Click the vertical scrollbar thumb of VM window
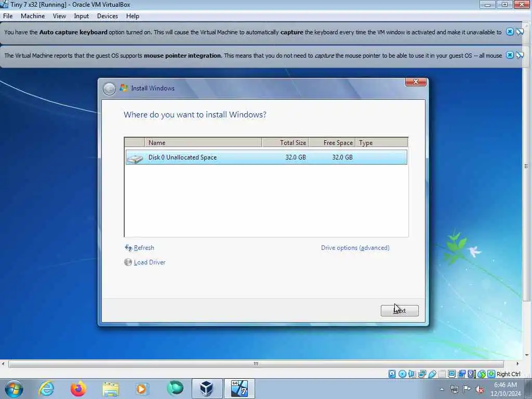Screen dimensions: 532x399 point(526,166)
